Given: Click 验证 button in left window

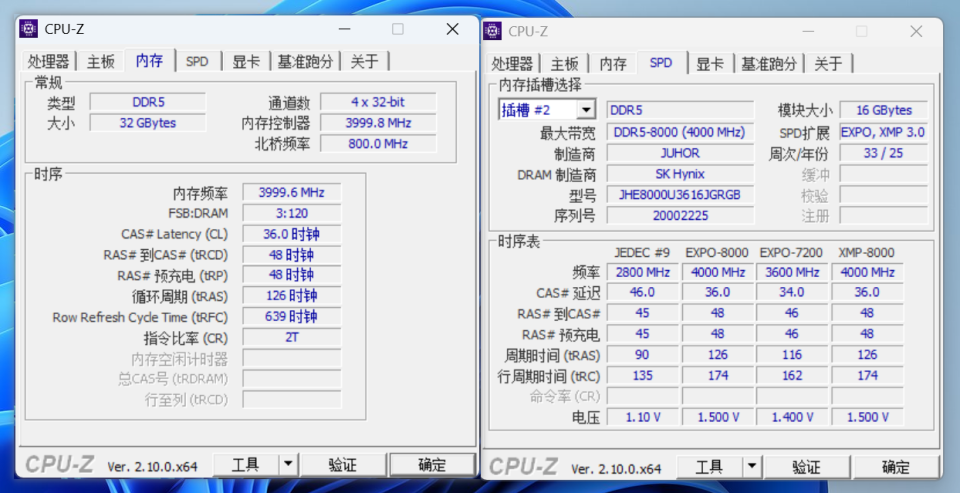Looking at the screenshot, I should pyautogui.click(x=343, y=465).
